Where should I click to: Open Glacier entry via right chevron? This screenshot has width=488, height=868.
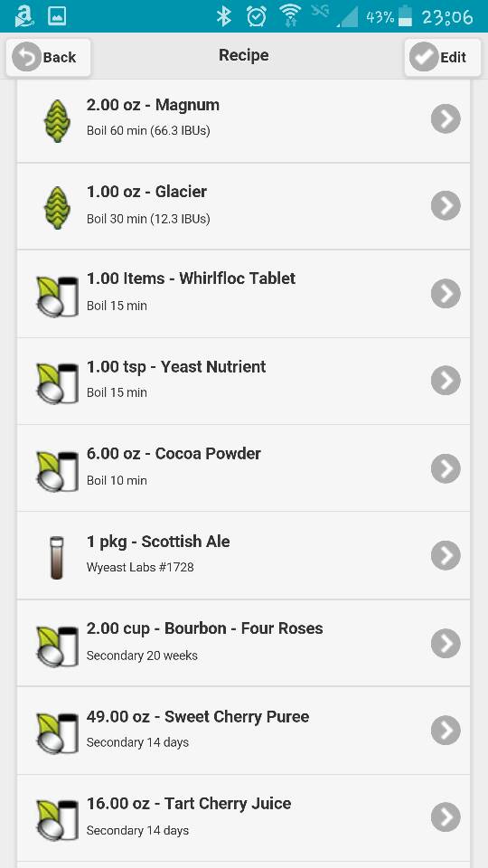pos(446,205)
